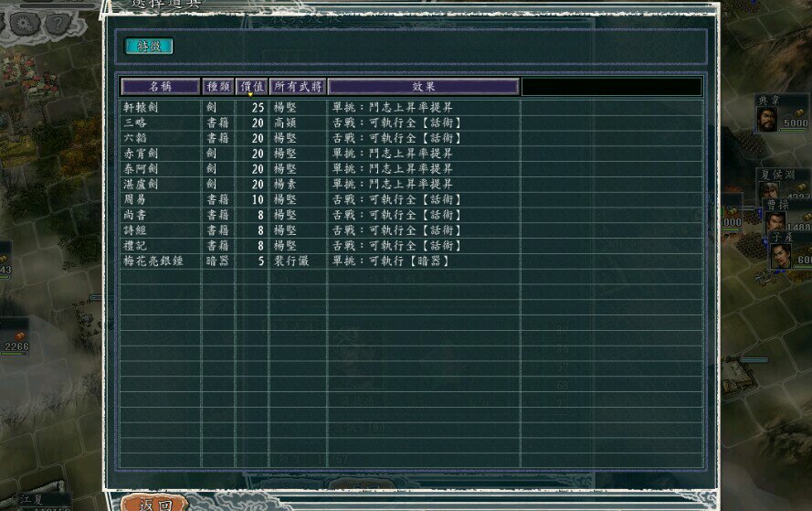The image size is (812, 511).
Task: Sort the list by 名稱 column
Action: coord(161,87)
